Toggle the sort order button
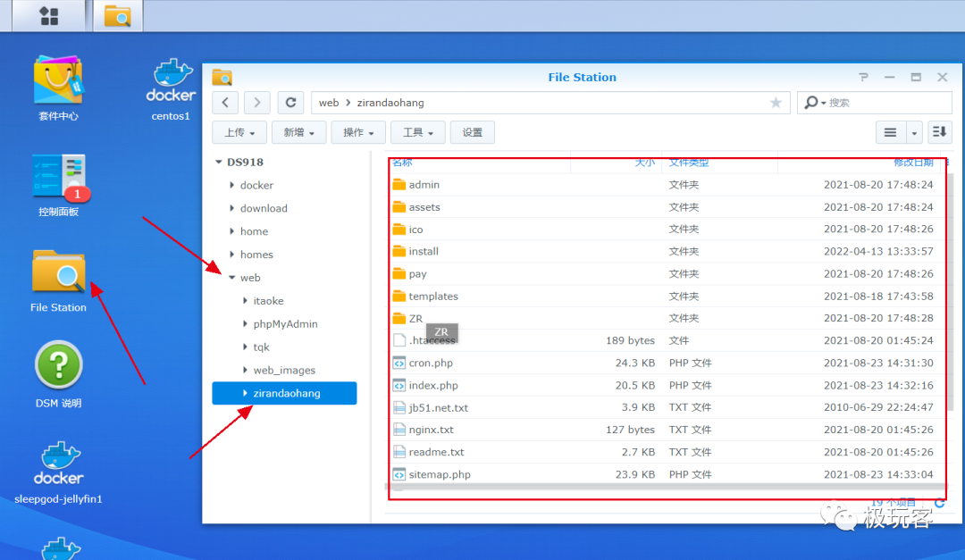This screenshot has height=560, width=965. (939, 132)
